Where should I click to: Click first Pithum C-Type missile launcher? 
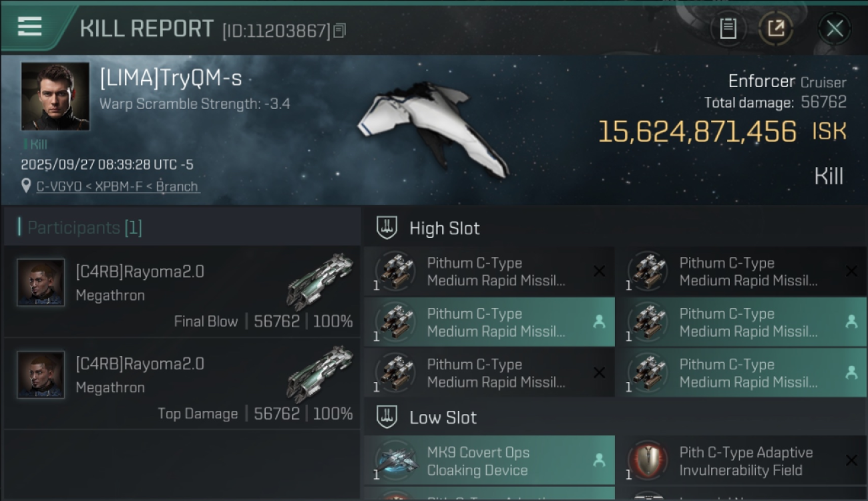coord(489,271)
